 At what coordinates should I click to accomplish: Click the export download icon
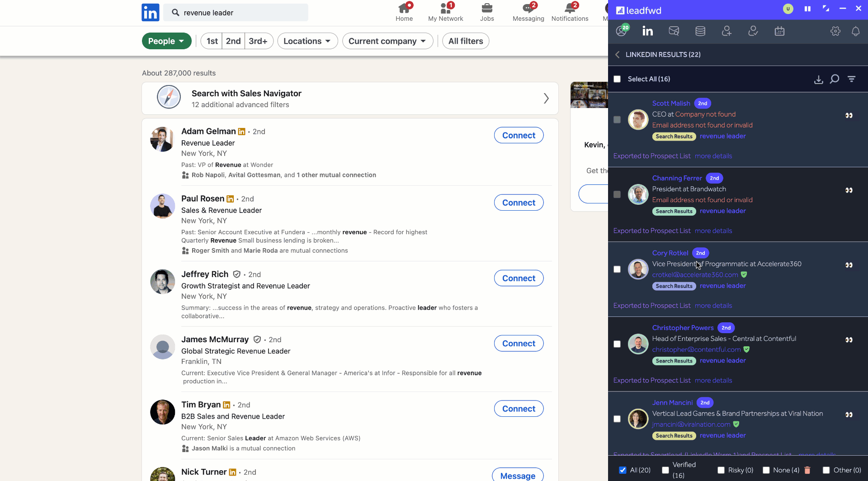[x=818, y=79]
